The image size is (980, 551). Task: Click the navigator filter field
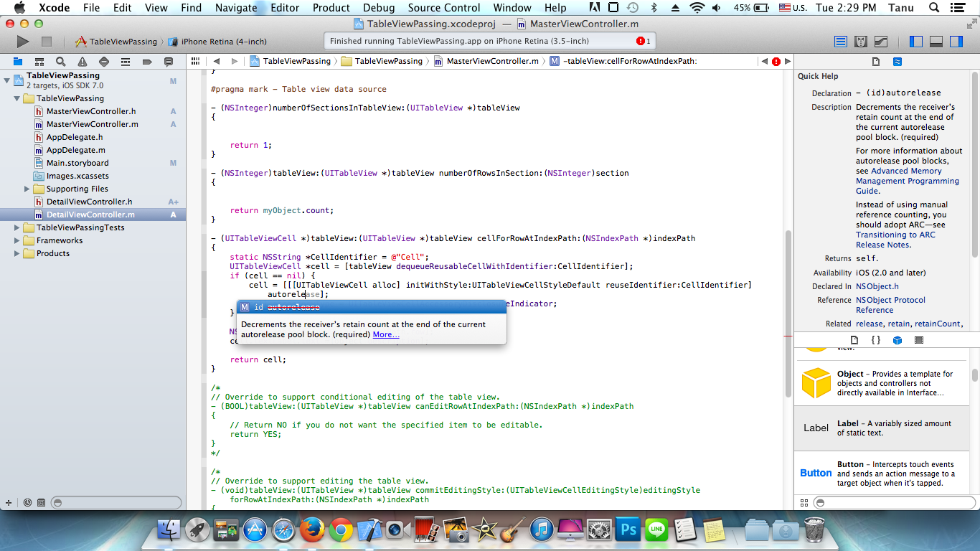pyautogui.click(x=116, y=503)
